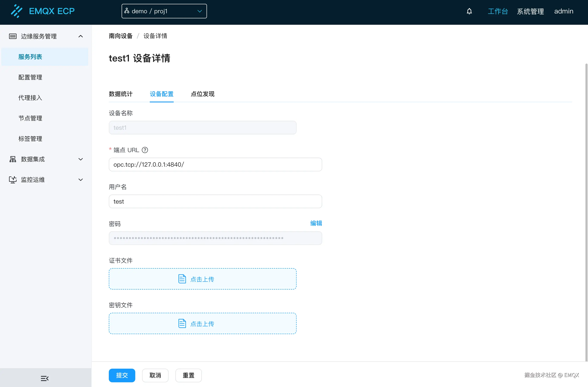The image size is (588, 387).
Task: Expand the 数据集成 menu section
Action: click(x=81, y=159)
